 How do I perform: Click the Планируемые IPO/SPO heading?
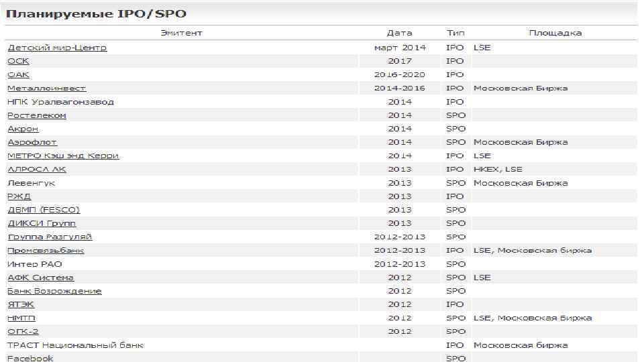[97, 14]
